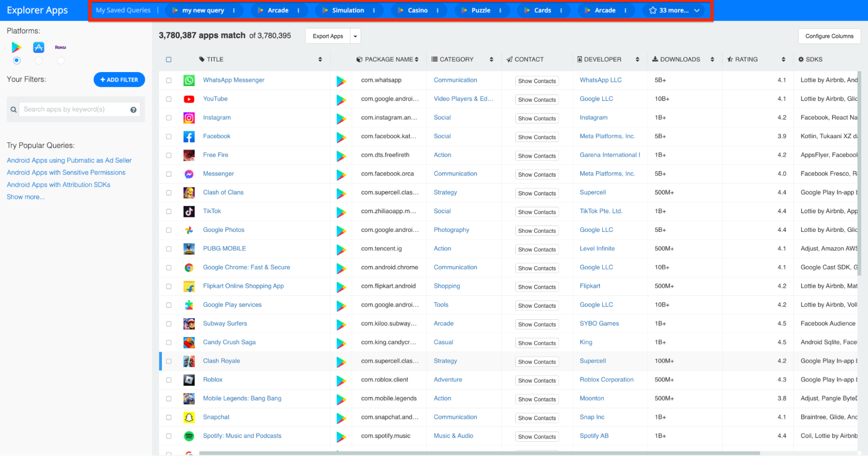Check the Spotify row checkbox
The image size is (868, 456).
(169, 436)
